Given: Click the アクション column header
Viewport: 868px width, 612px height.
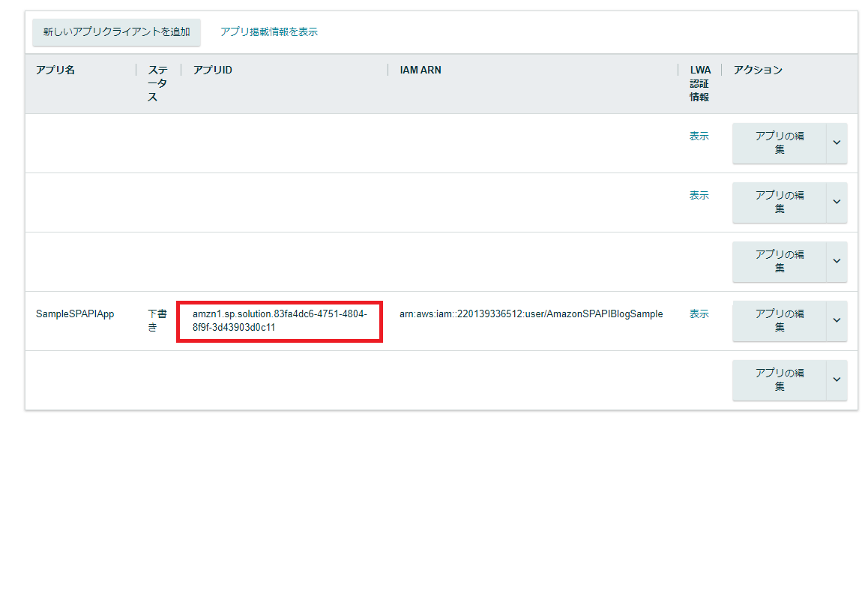Looking at the screenshot, I should tap(758, 70).
